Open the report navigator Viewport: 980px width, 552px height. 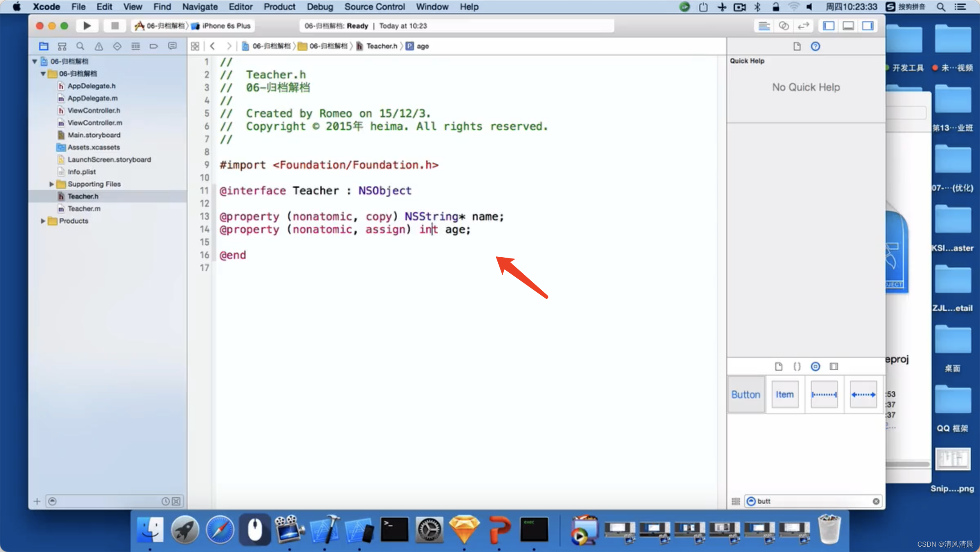tap(172, 46)
